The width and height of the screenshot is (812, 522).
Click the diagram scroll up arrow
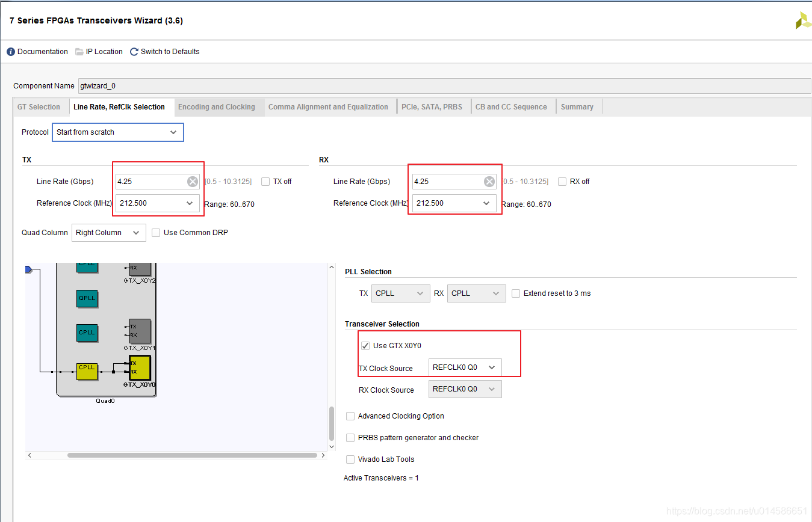(x=331, y=267)
